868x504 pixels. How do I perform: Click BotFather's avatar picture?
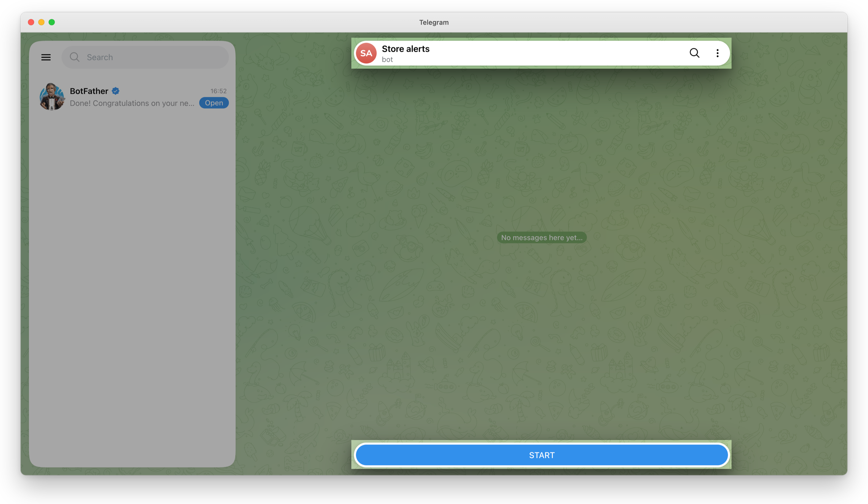pos(52,96)
